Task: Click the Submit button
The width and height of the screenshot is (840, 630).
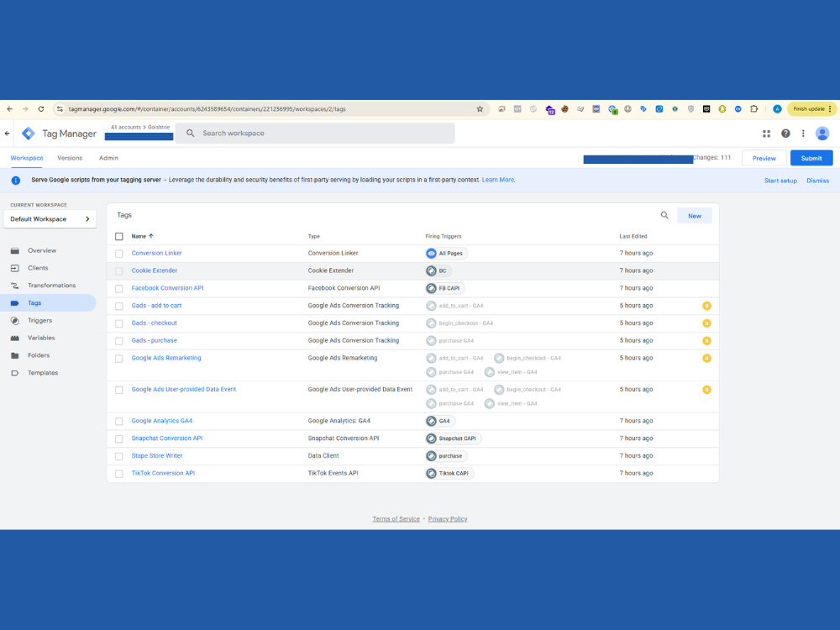Action: pyautogui.click(x=811, y=158)
